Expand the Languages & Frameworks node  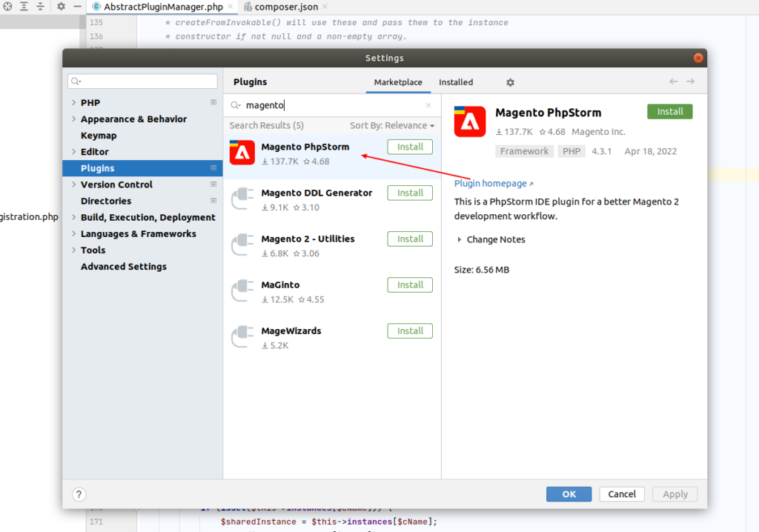pos(73,234)
